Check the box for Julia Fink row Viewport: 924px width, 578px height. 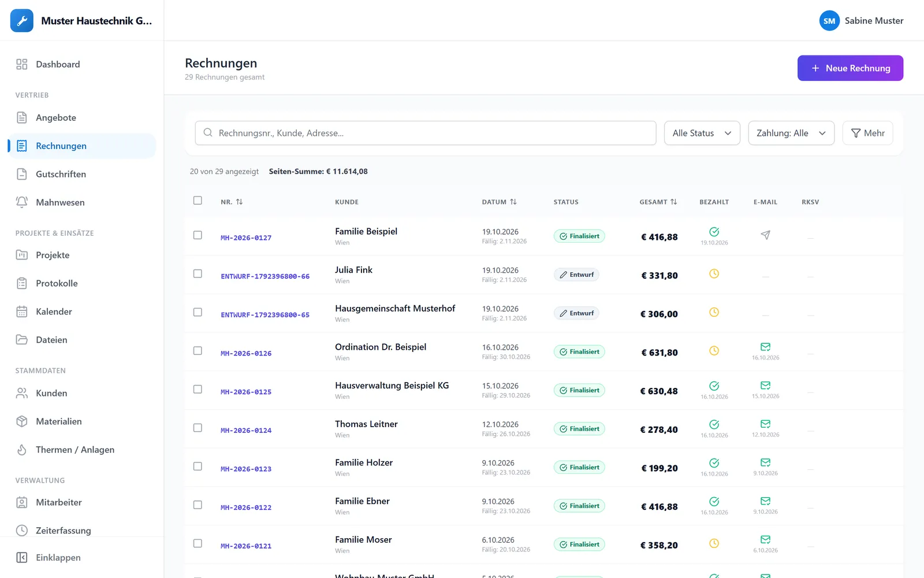(x=198, y=273)
